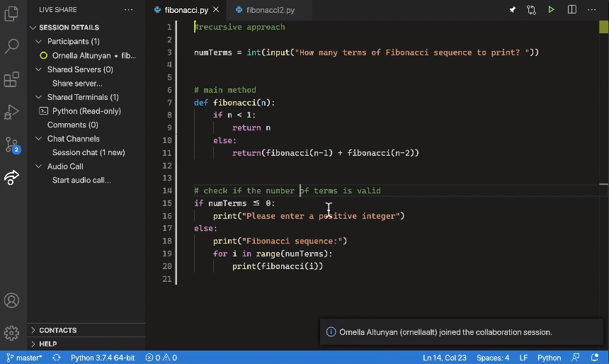The image size is (609, 364).
Task: Click the Start audio call link
Action: click(81, 180)
